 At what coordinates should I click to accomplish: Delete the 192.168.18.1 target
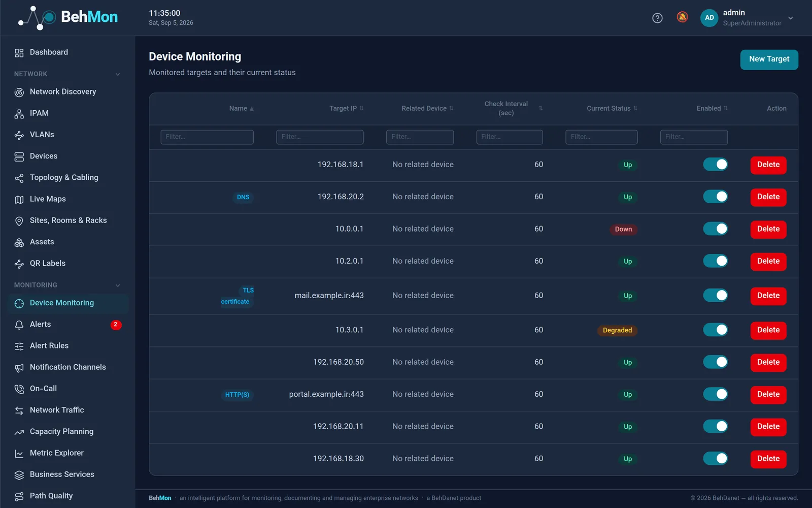pos(768,165)
